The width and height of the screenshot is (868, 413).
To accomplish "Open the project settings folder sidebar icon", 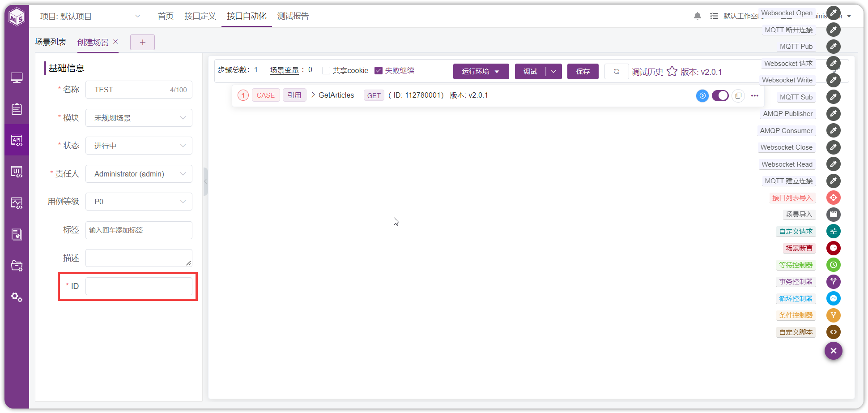I will coord(17,266).
